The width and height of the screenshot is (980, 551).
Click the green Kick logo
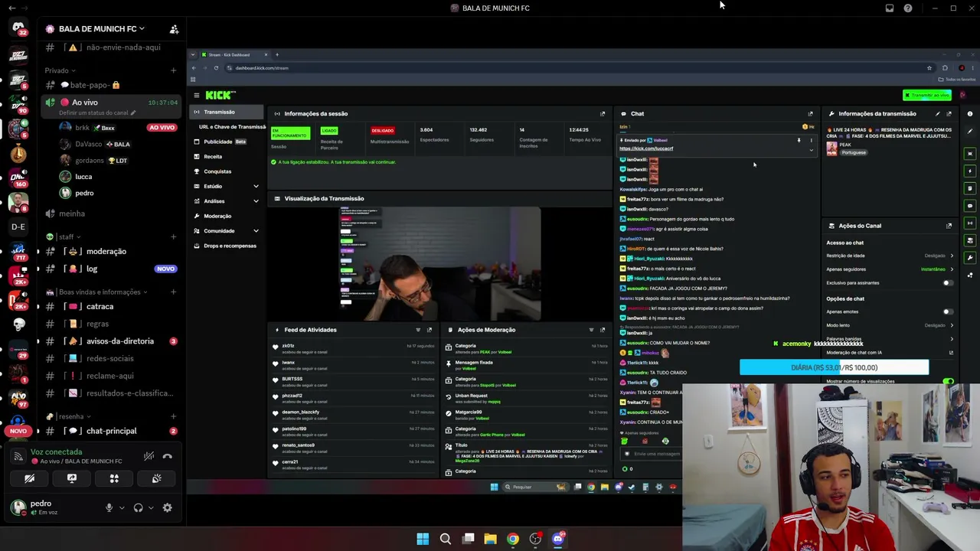pos(220,95)
